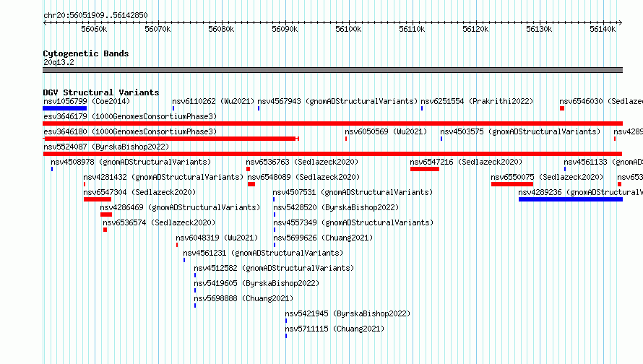Click the DGV Structural Variants track title

tap(101, 92)
